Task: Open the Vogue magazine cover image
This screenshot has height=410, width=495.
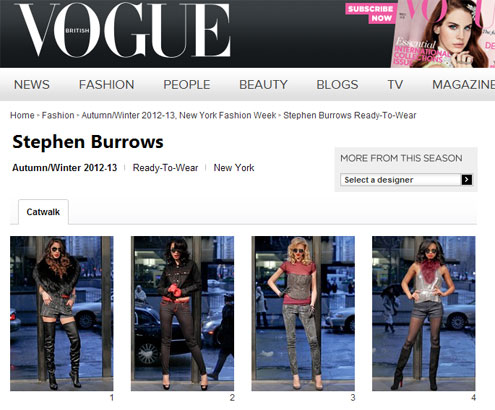Action: click(x=443, y=34)
